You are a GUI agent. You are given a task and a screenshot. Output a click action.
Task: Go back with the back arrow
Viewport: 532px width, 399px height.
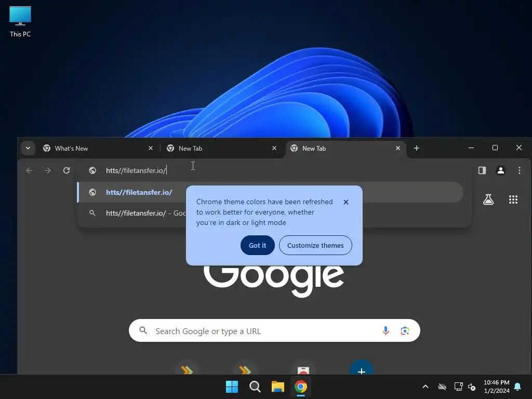(29, 170)
